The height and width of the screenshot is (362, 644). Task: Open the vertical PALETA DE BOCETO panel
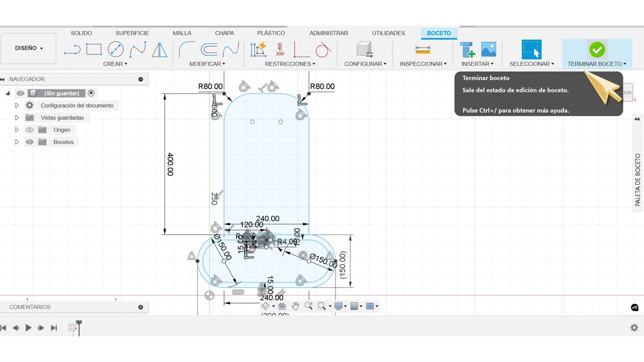pyautogui.click(x=637, y=180)
